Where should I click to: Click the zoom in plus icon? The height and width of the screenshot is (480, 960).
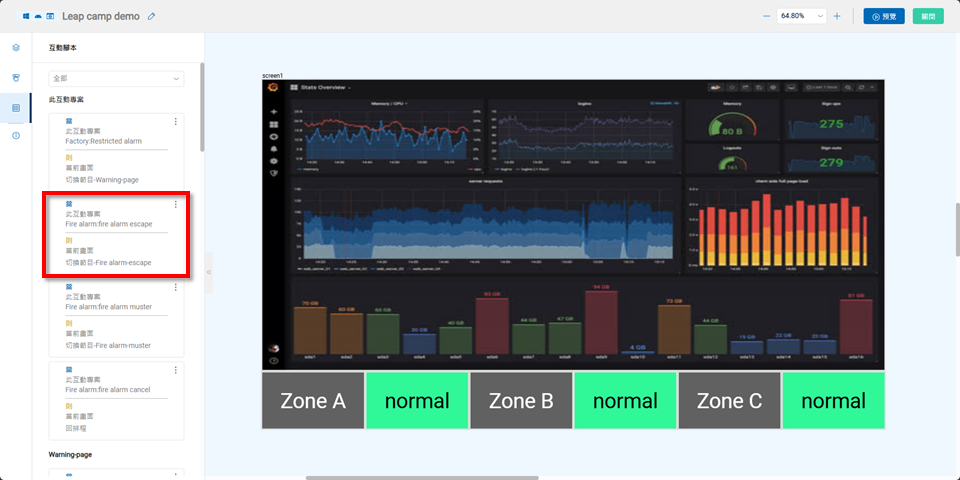click(x=837, y=16)
